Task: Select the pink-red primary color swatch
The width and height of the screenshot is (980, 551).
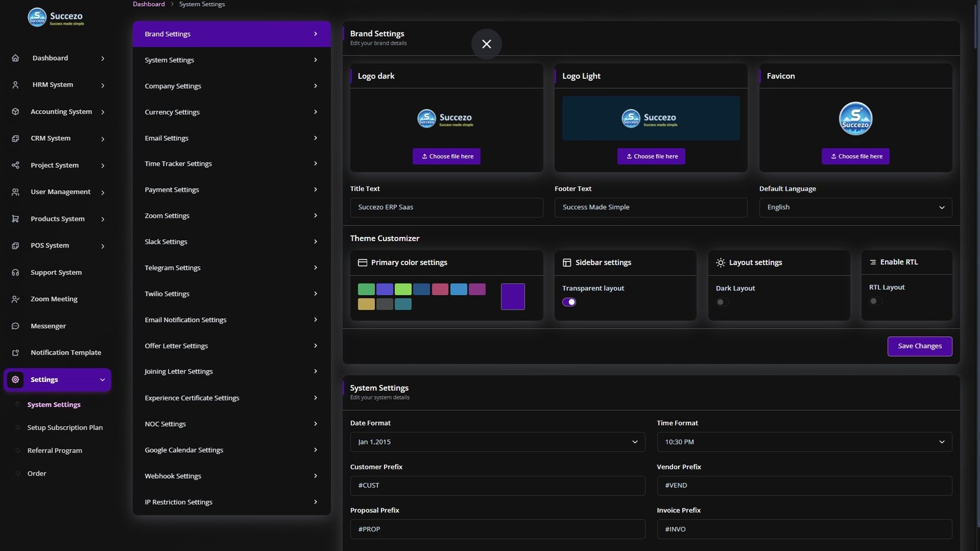Action: (x=440, y=290)
